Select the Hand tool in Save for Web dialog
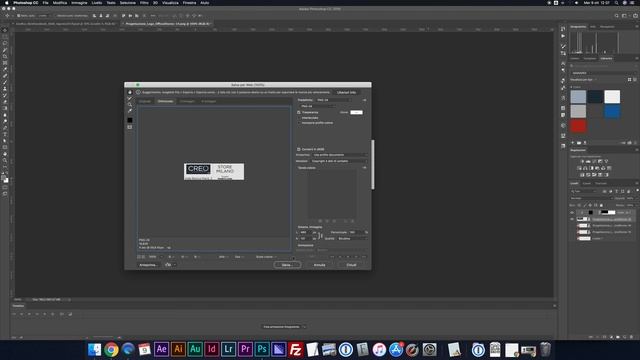640x360 pixels. pyautogui.click(x=130, y=92)
